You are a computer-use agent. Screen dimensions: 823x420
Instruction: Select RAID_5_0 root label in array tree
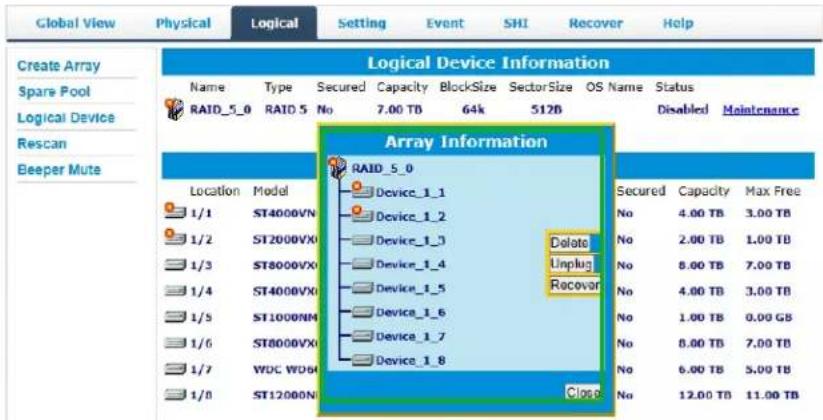[382, 169]
